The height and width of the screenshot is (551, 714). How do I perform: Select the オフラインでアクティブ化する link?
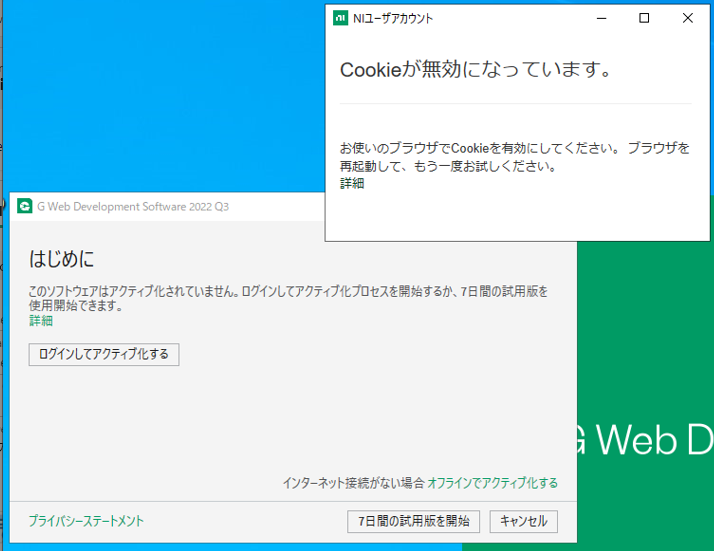tap(492, 483)
